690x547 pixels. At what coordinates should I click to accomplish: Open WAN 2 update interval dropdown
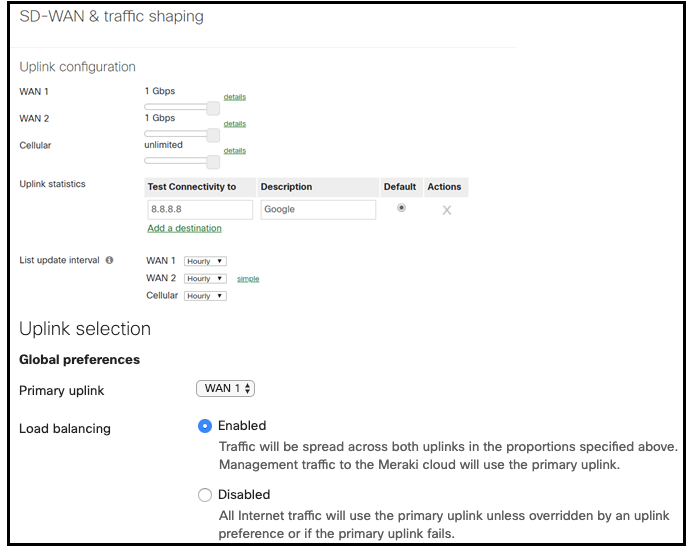(205, 278)
